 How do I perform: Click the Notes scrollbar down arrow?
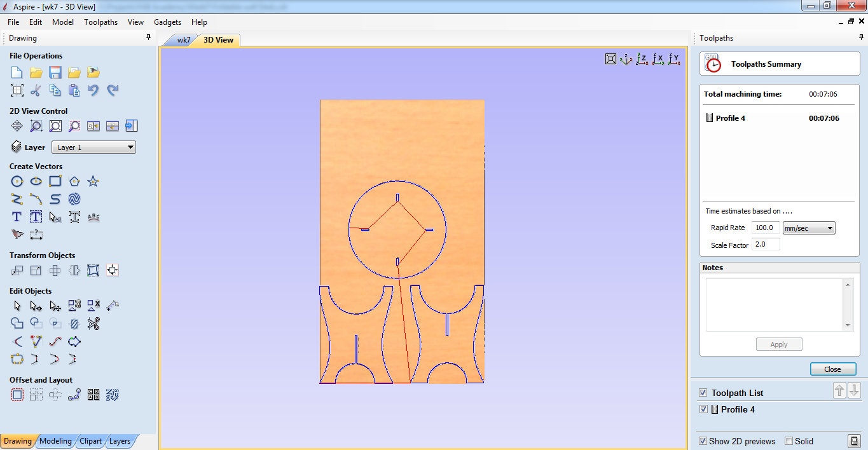848,325
